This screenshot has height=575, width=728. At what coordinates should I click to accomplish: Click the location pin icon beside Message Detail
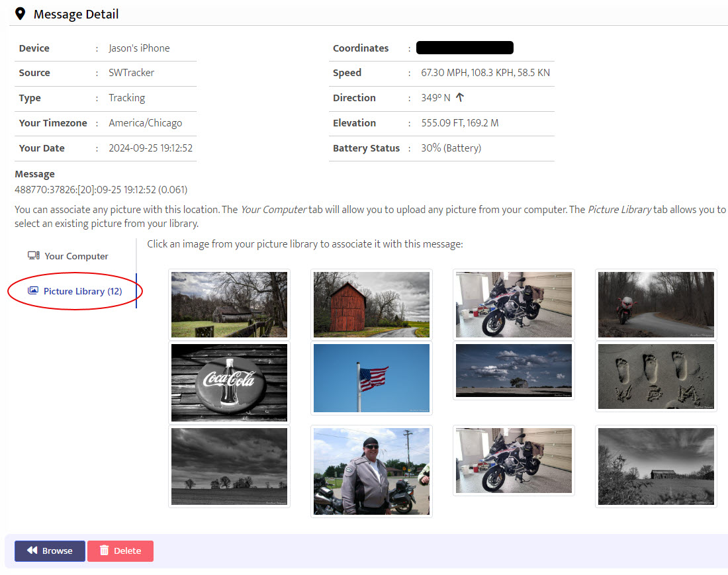(x=21, y=14)
